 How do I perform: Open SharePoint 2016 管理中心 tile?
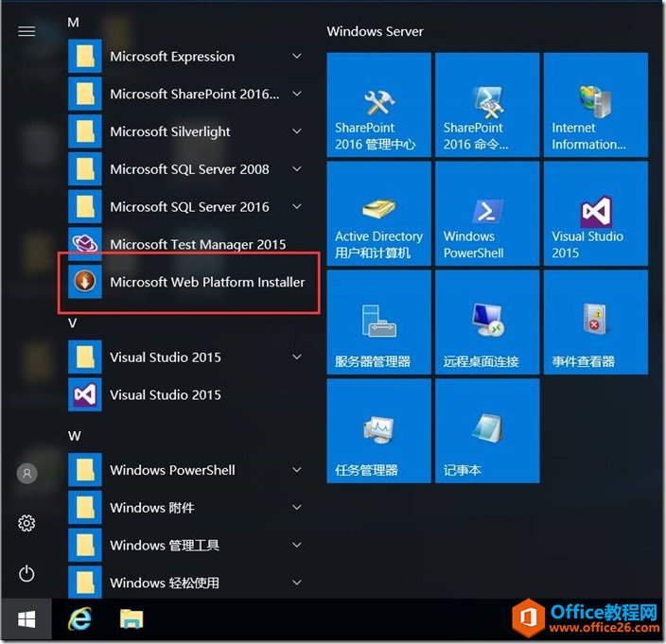378,104
